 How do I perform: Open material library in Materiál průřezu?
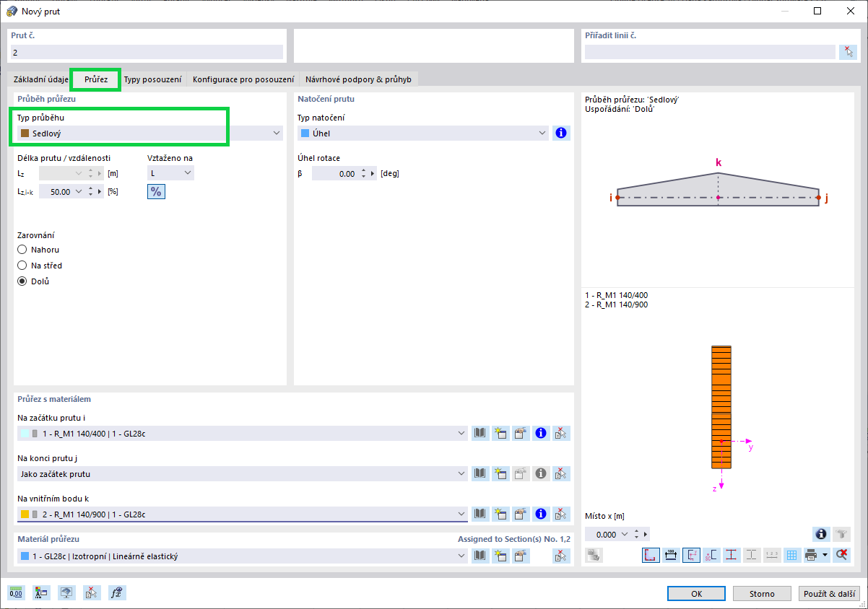point(479,556)
